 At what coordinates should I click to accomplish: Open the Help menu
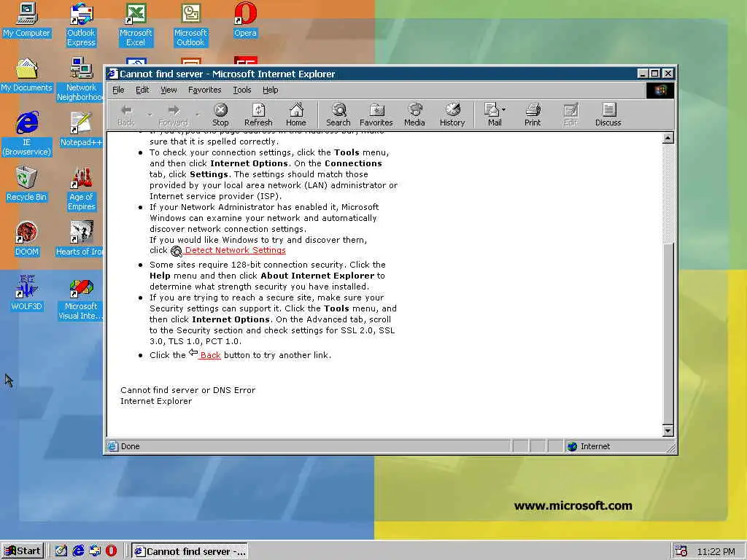(x=270, y=90)
